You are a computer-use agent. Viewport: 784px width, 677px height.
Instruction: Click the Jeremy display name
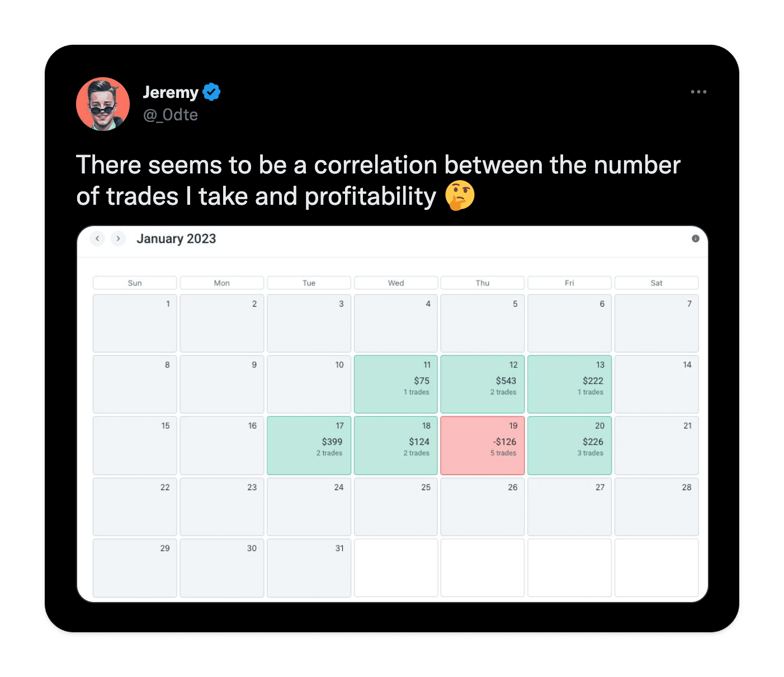[x=171, y=92]
